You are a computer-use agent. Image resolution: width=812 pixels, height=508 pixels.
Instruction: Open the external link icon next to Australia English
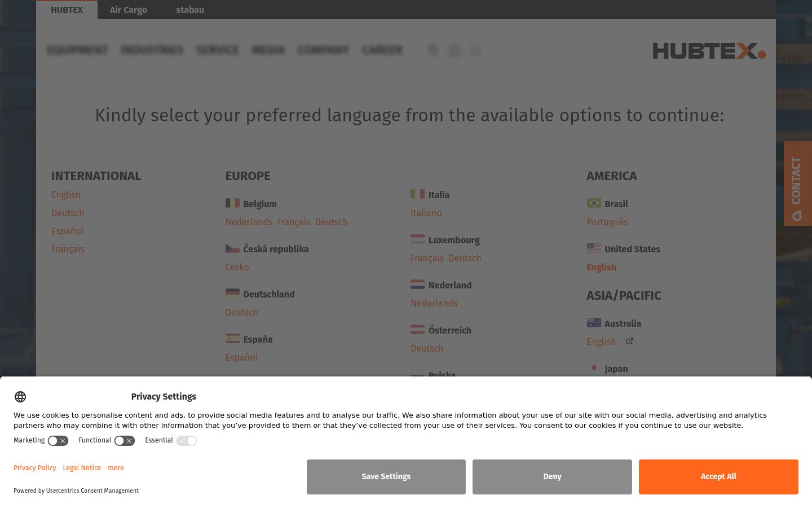click(x=630, y=341)
